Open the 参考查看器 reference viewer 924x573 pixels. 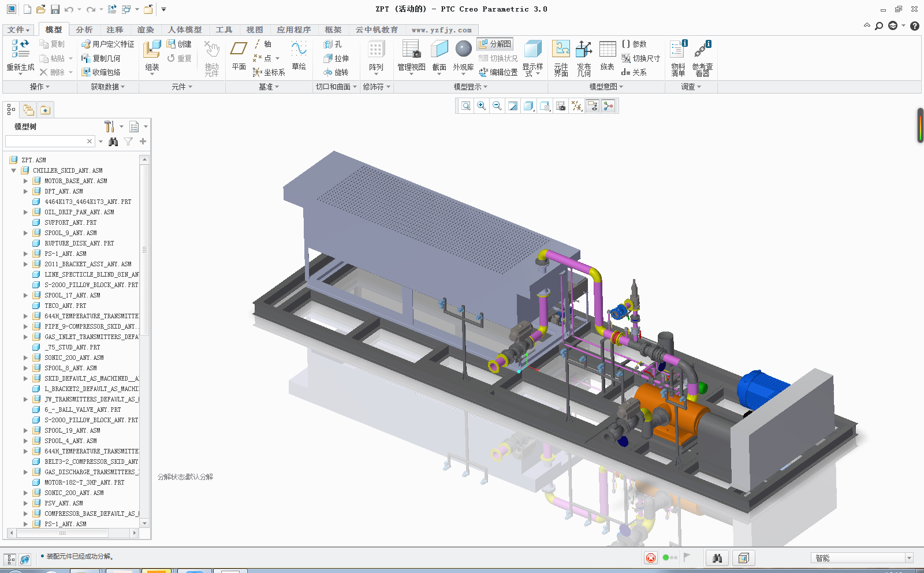tap(702, 51)
